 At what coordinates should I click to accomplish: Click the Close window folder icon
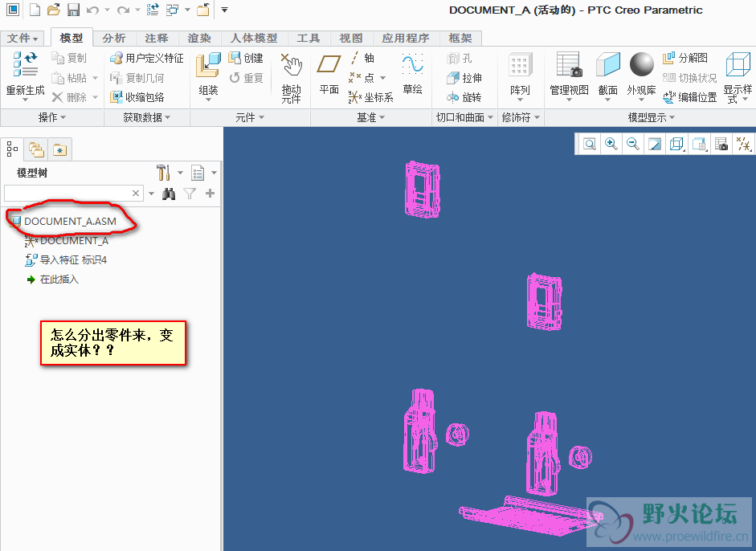point(203,10)
